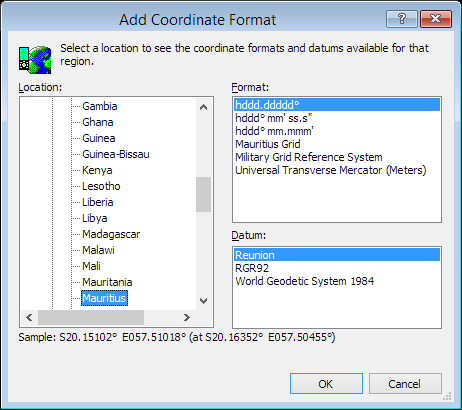Select Guinea-Bissau in the Location tree

point(116,154)
